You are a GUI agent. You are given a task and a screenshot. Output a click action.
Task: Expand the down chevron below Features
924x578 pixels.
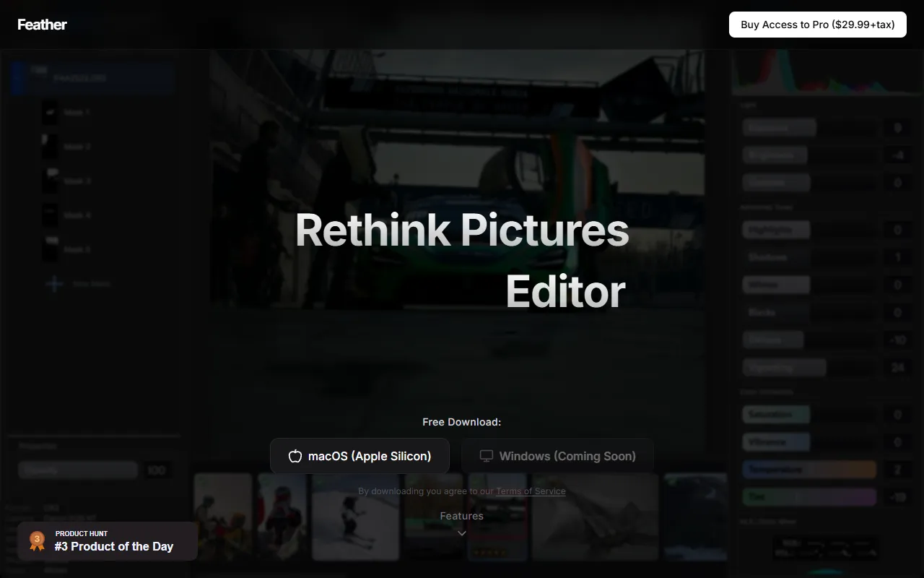tap(462, 533)
